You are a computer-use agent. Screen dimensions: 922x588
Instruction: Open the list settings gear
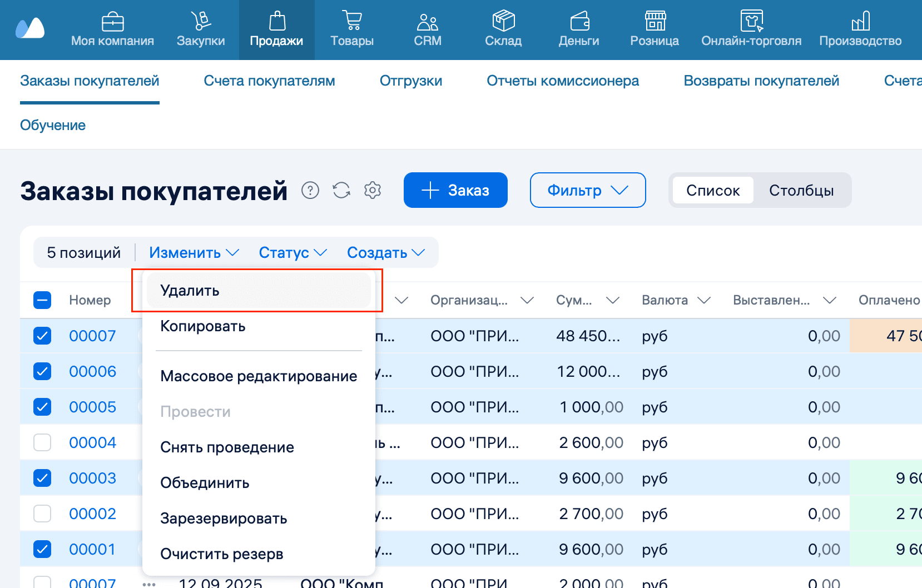tap(373, 190)
